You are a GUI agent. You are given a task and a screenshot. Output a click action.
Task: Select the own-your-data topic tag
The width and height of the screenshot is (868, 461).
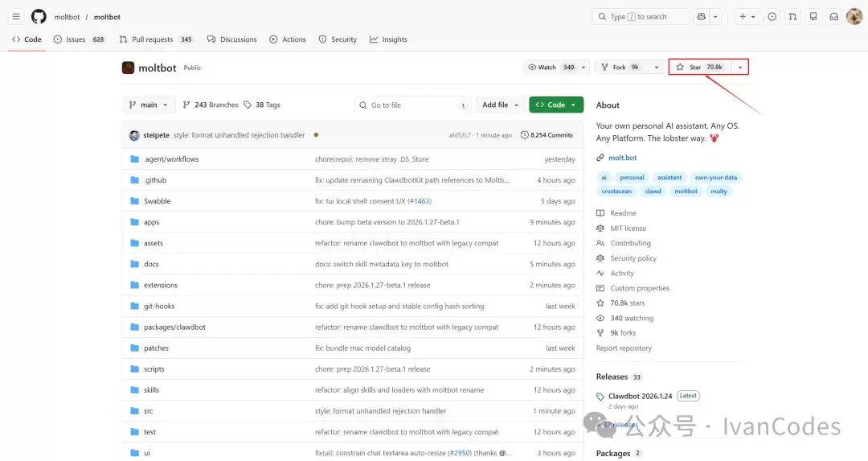pyautogui.click(x=716, y=177)
